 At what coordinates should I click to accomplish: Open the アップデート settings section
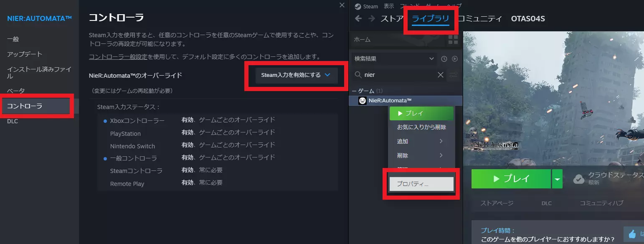(25, 54)
